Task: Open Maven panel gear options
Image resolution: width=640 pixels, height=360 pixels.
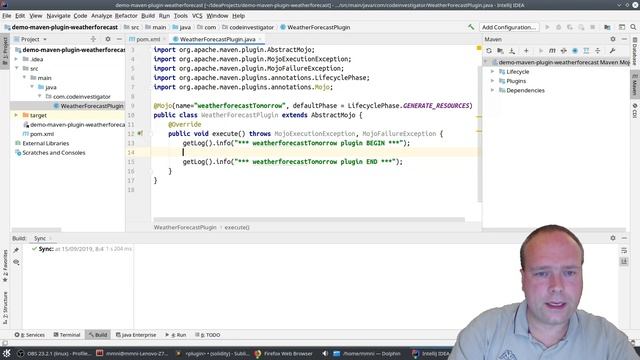Action: pyautogui.click(x=613, y=39)
